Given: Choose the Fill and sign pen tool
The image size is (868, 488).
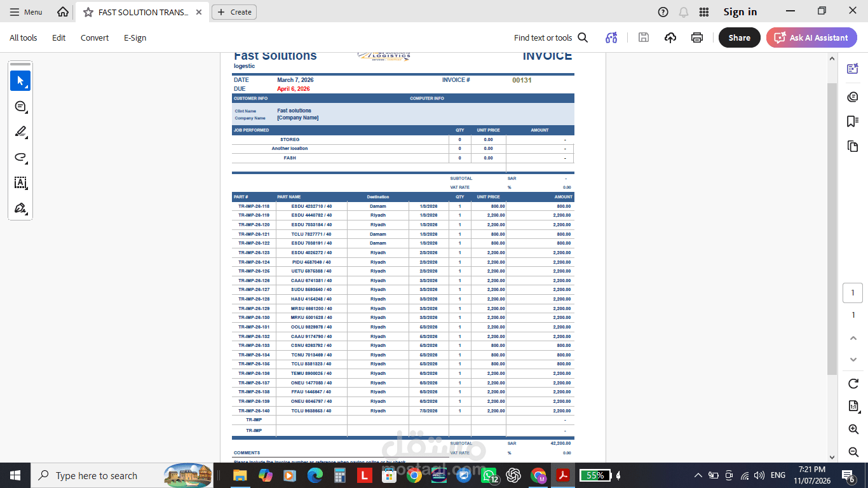Looking at the screenshot, I should [x=20, y=208].
